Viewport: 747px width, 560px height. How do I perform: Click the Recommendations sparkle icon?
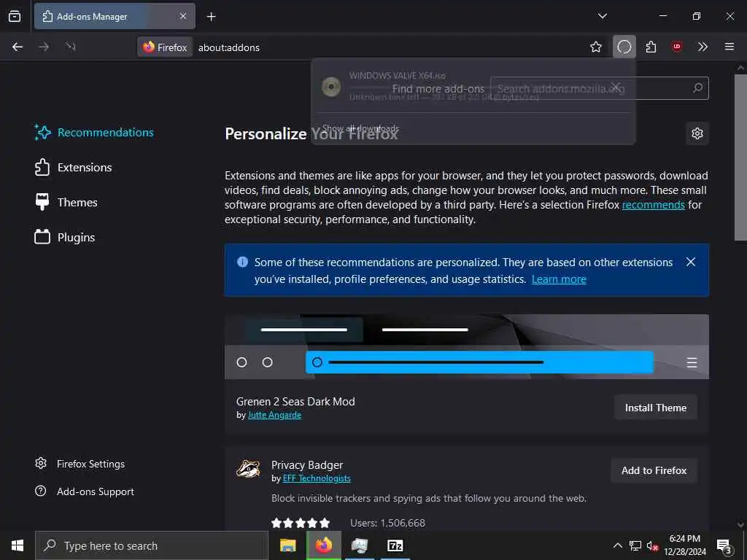(x=42, y=133)
